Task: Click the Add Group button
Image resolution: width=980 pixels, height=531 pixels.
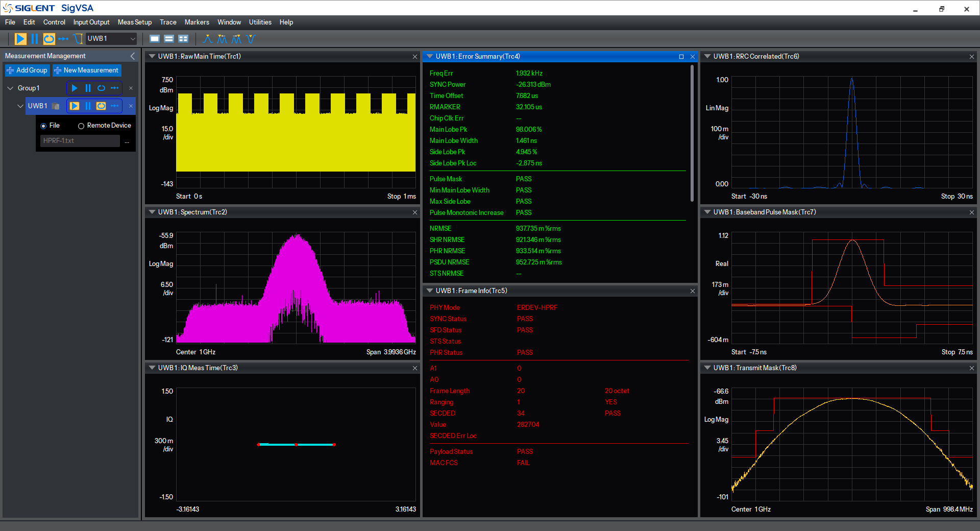Action: click(27, 70)
